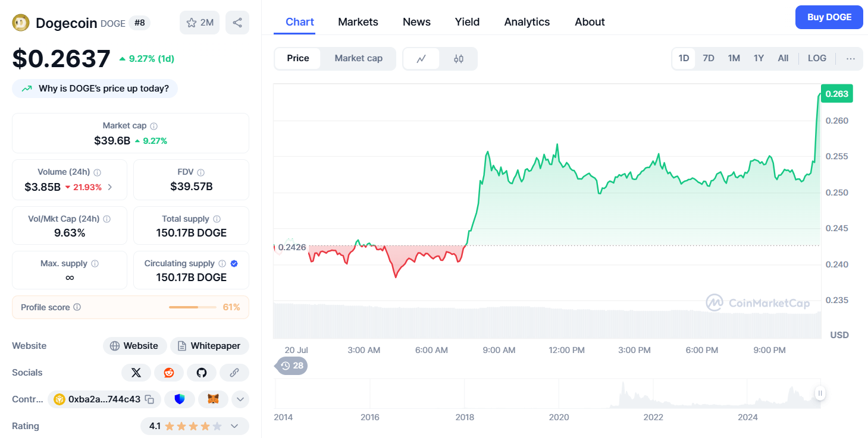Image resolution: width=868 pixels, height=438 pixels.
Task: Click the 9.63% Vol/Mkt Cap value
Action: click(70, 233)
